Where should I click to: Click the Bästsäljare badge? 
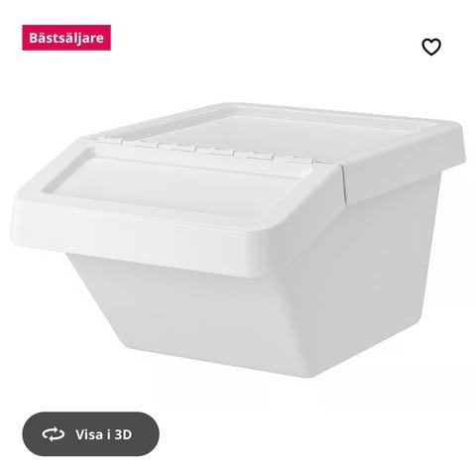pos(66,38)
